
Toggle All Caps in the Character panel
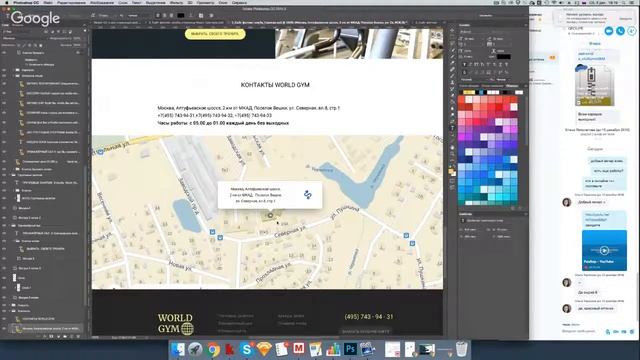click(x=476, y=64)
